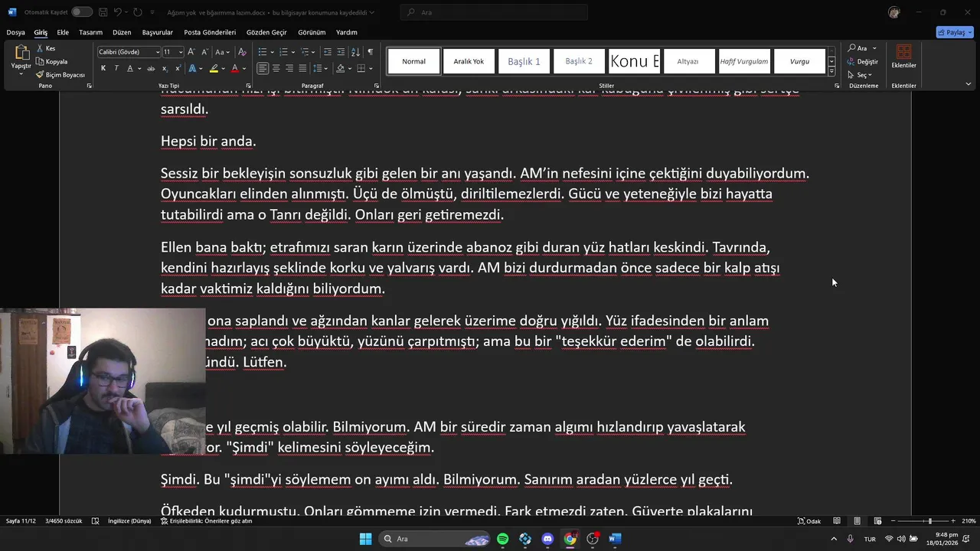Select the Normal style
This screenshot has width=980, height=551.
[x=414, y=61]
